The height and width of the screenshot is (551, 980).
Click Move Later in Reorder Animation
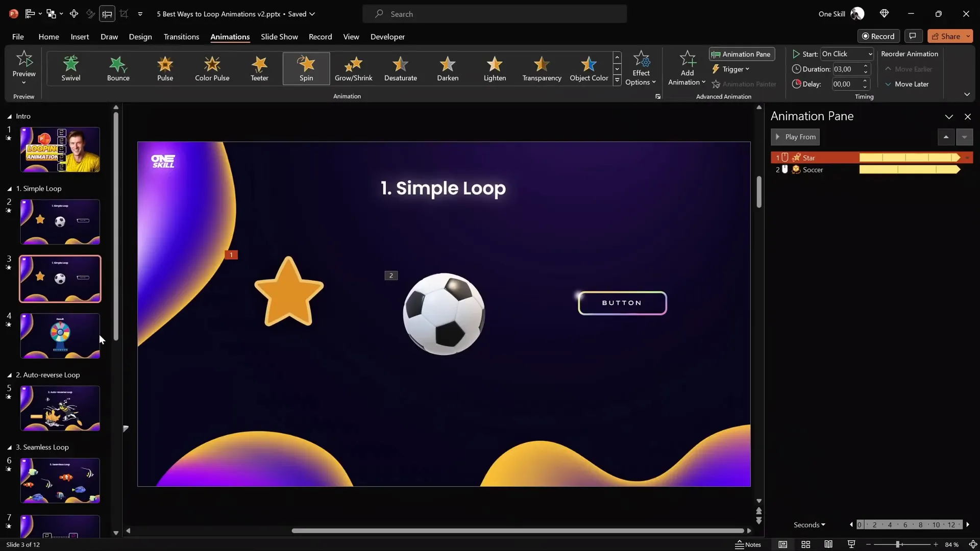(x=907, y=84)
